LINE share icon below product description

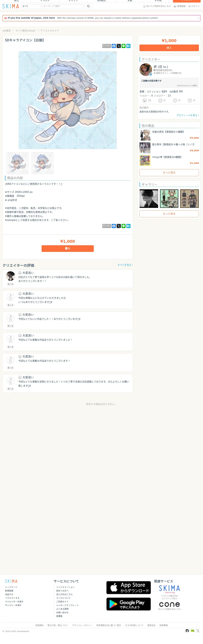[x=123, y=226]
